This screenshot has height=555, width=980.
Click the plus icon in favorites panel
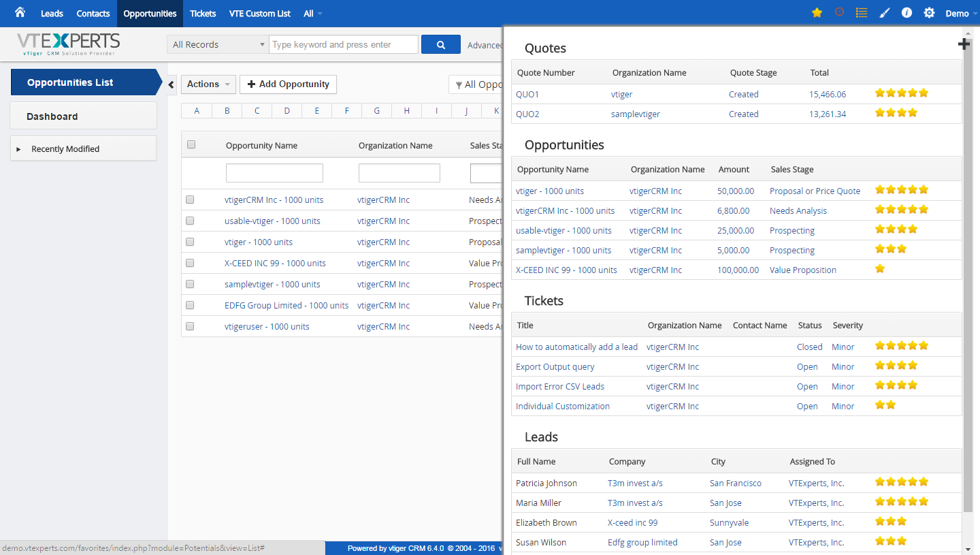coord(964,44)
